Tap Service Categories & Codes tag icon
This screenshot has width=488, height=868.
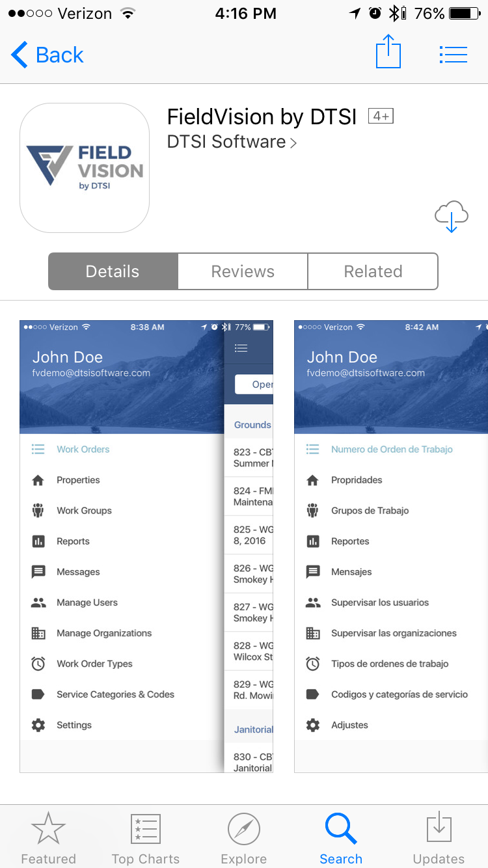38,694
